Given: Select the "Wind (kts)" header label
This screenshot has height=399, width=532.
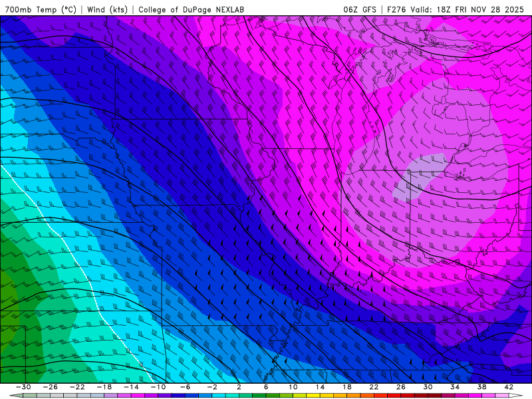Looking at the screenshot, I should click(x=107, y=9).
